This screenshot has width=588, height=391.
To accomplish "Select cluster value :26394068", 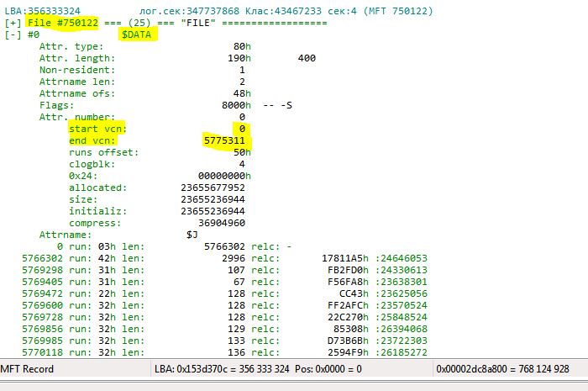I will coord(402,329).
